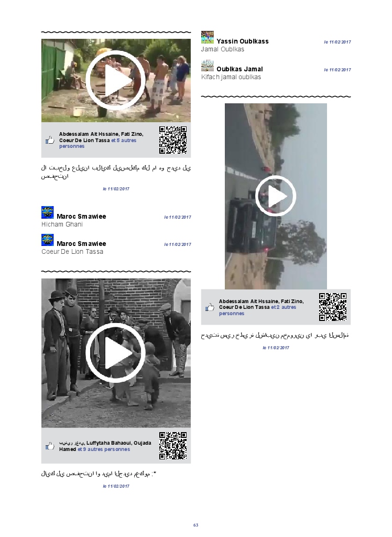
Task: Open Yassin Oublkass profile avatar
Action: 208,37
